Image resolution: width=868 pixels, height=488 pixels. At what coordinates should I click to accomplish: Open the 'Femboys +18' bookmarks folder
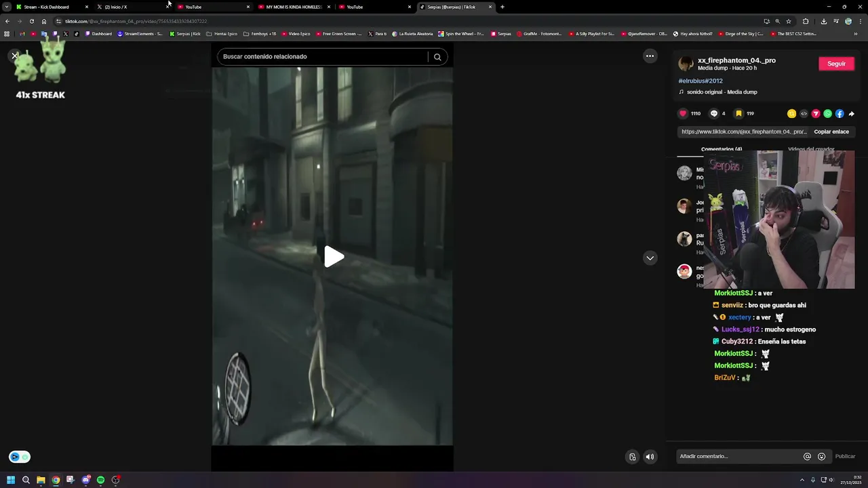(260, 34)
